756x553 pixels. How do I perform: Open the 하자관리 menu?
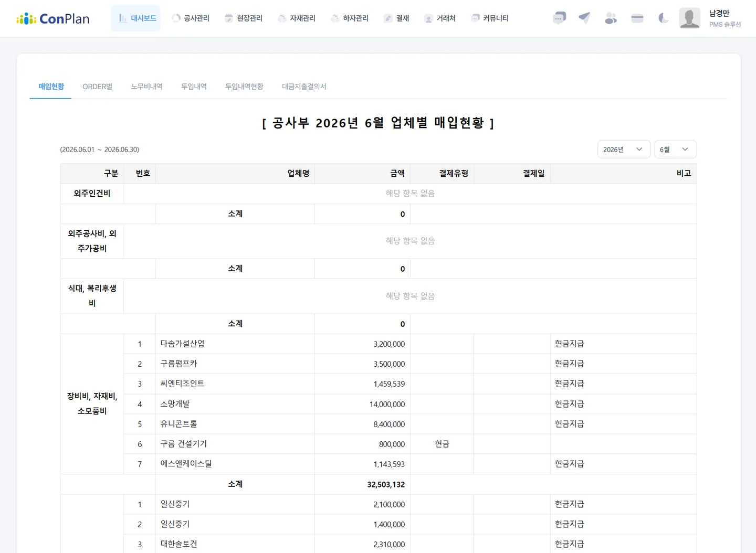(x=350, y=18)
